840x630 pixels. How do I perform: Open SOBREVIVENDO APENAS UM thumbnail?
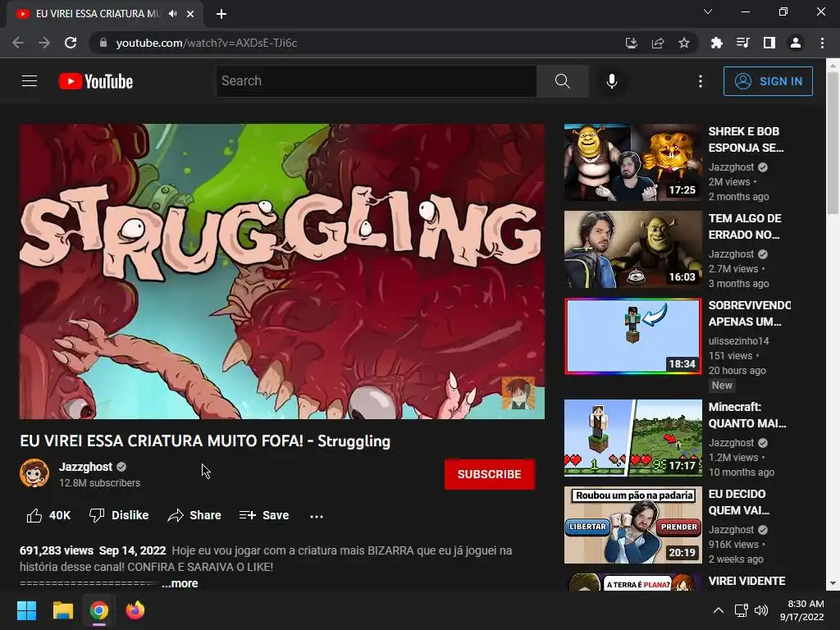(x=632, y=336)
